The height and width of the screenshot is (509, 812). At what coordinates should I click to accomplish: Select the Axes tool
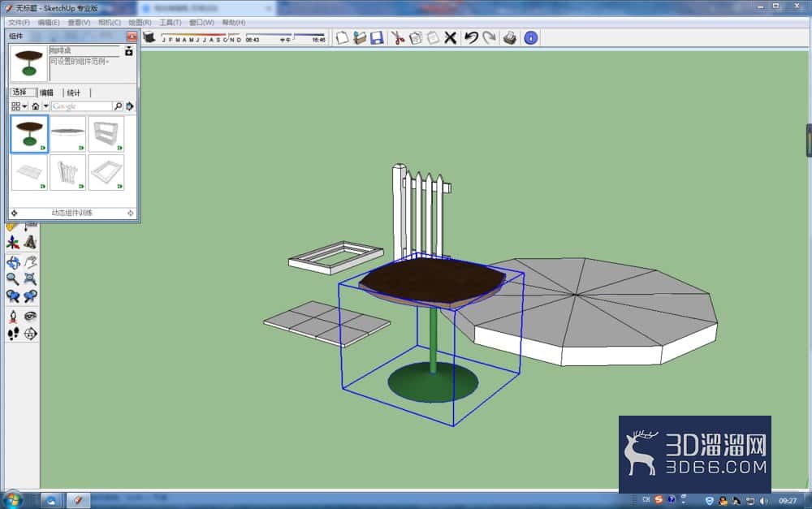tap(13, 243)
